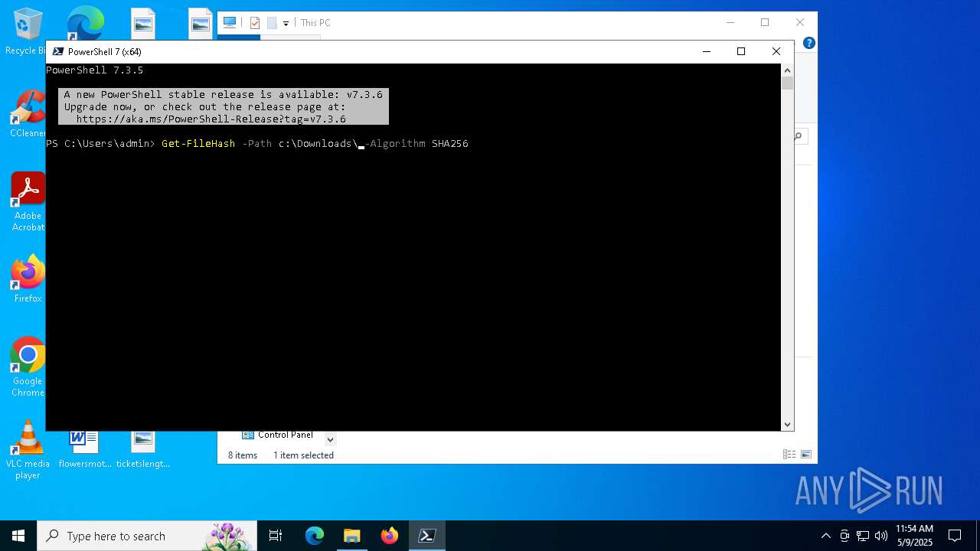The width and height of the screenshot is (980, 551).
Task: Open the Recycle Bin desktop icon
Action: pos(27,31)
